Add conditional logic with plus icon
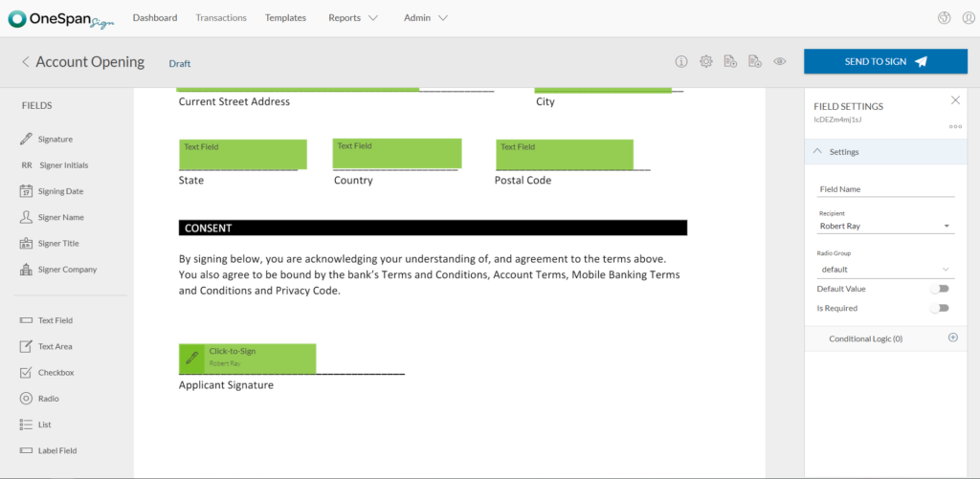Image resolution: width=980 pixels, height=479 pixels. pos(952,337)
